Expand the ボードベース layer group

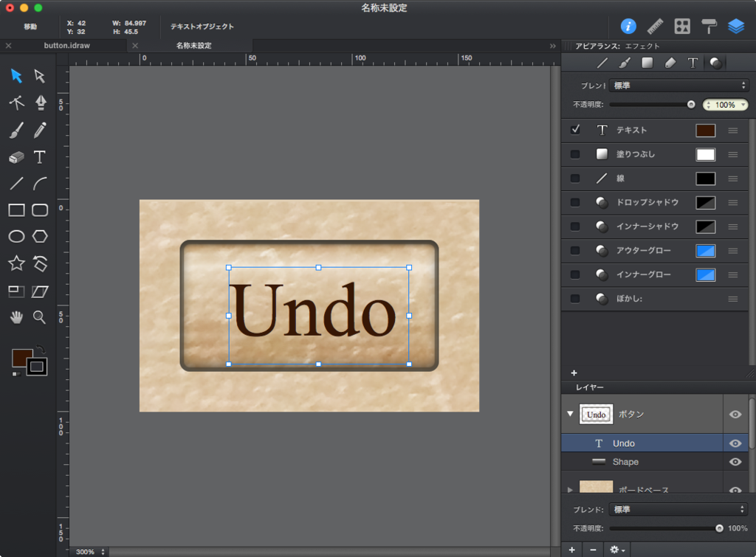click(571, 490)
